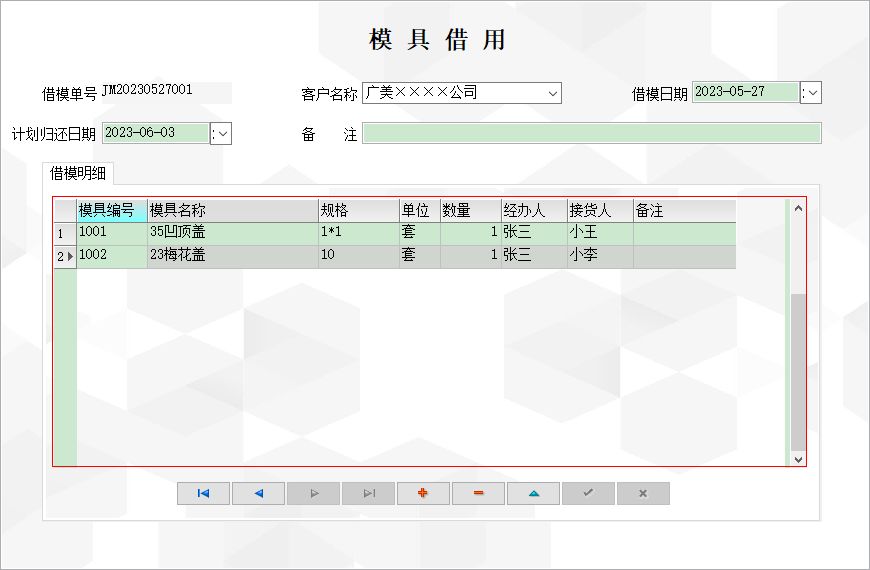Click the quantity cell in row 1001
Screen dimensions: 870x570
tap(471, 234)
